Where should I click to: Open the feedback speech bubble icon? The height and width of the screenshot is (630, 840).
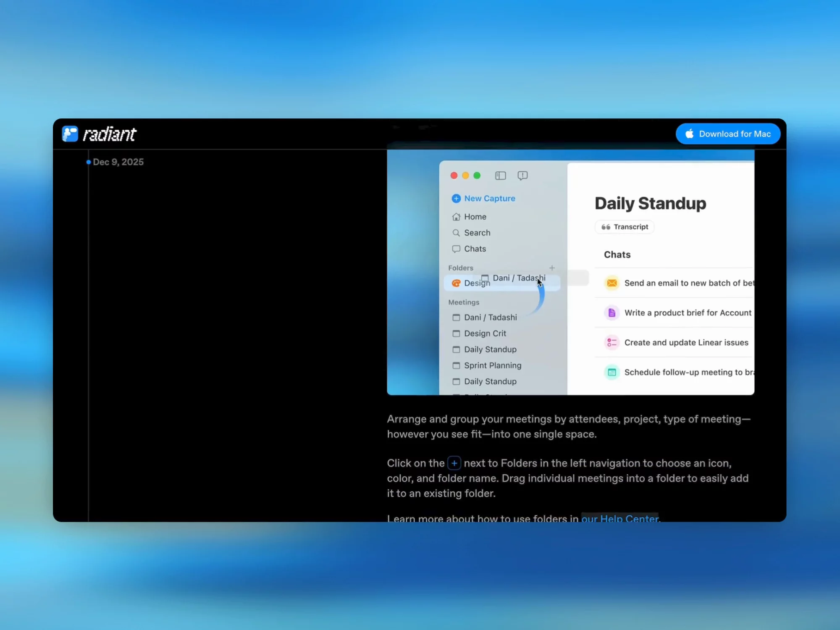pyautogui.click(x=522, y=176)
